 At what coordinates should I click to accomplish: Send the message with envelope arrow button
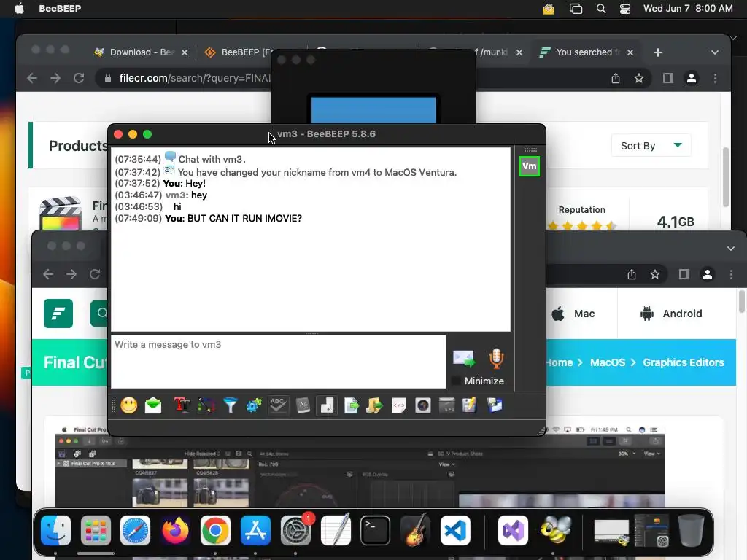coord(463,358)
